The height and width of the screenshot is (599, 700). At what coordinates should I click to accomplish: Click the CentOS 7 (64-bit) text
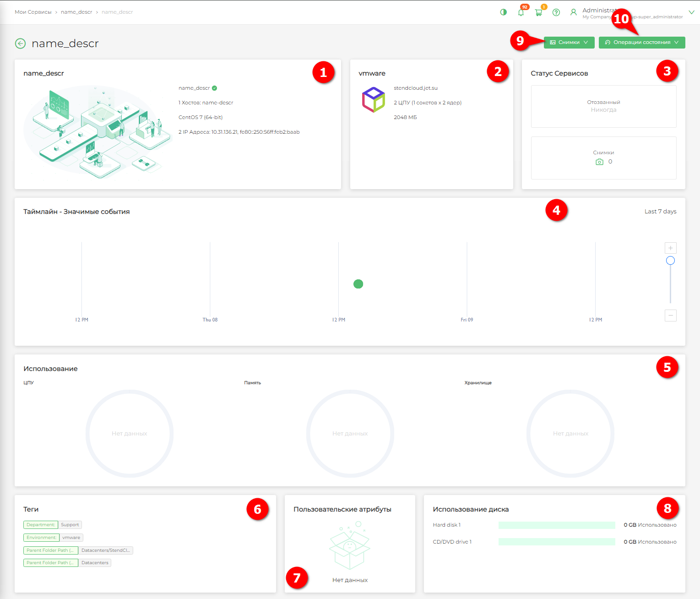click(x=201, y=117)
